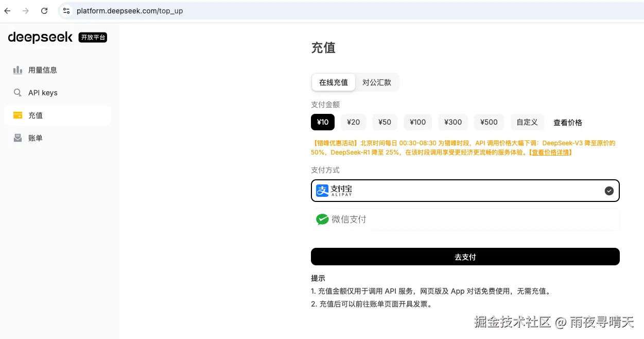The width and height of the screenshot is (644, 339).
Task: Go to 充值 sidebar item
Action: pos(58,115)
